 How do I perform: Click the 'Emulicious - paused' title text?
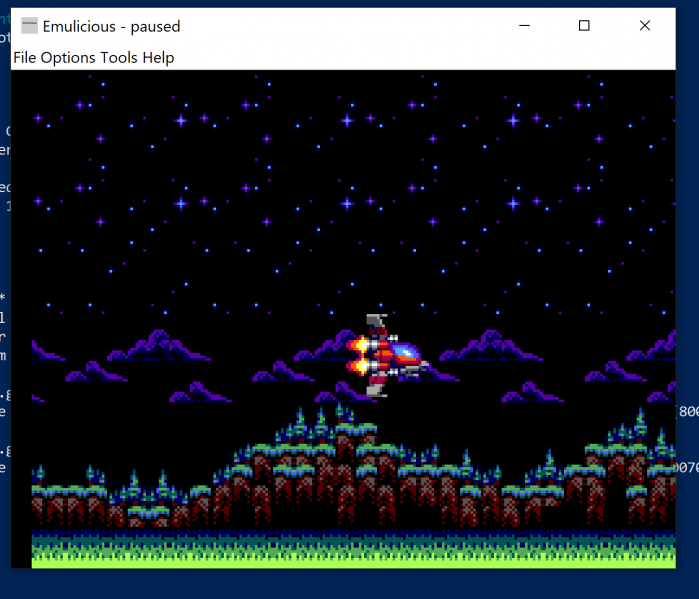click(111, 27)
